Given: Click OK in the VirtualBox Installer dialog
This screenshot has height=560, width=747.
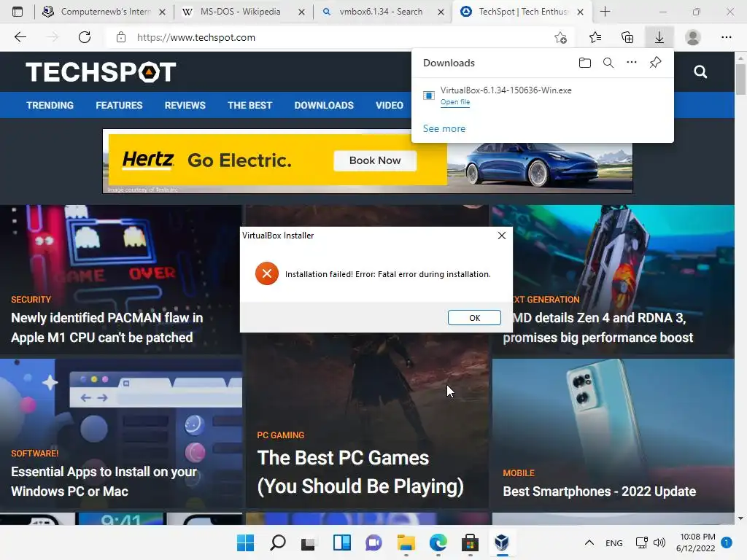Looking at the screenshot, I should pos(474,318).
